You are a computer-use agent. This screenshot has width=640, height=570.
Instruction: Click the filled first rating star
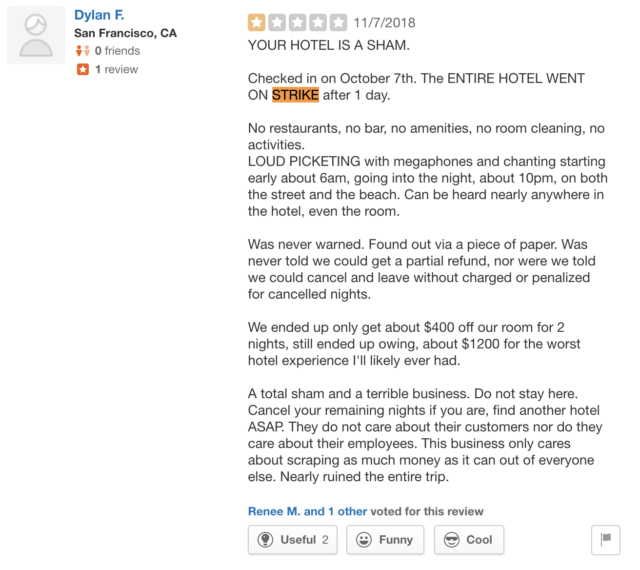[x=257, y=22]
